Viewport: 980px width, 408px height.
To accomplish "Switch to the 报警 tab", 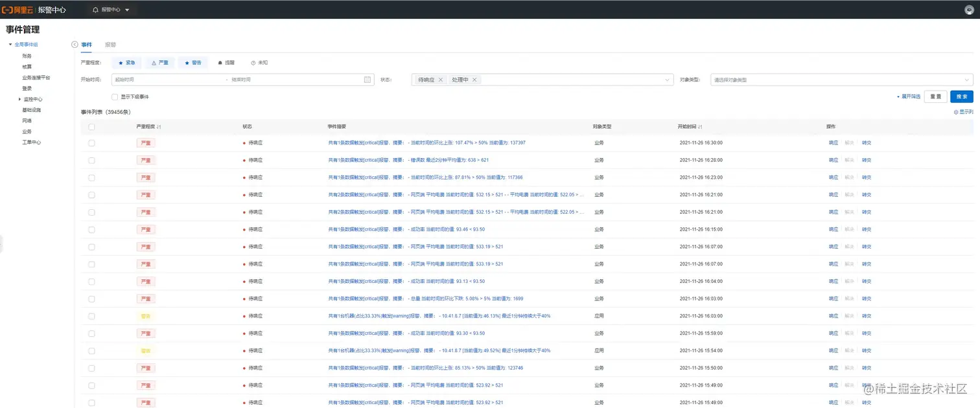I will tap(110, 45).
